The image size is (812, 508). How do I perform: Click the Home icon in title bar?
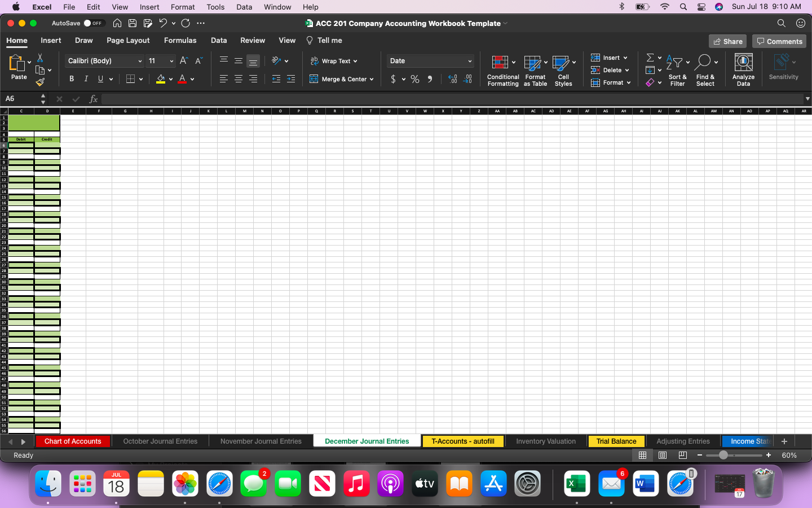(117, 23)
